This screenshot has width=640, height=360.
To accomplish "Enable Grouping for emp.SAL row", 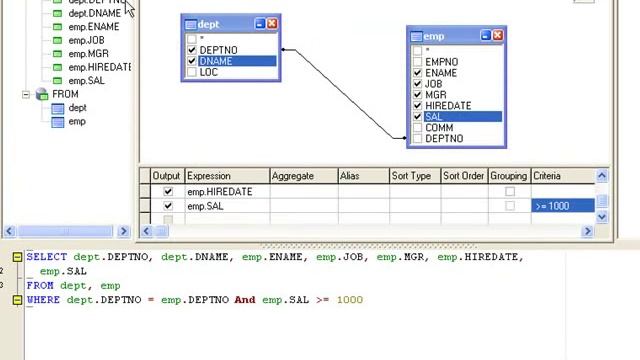I will (509, 206).
